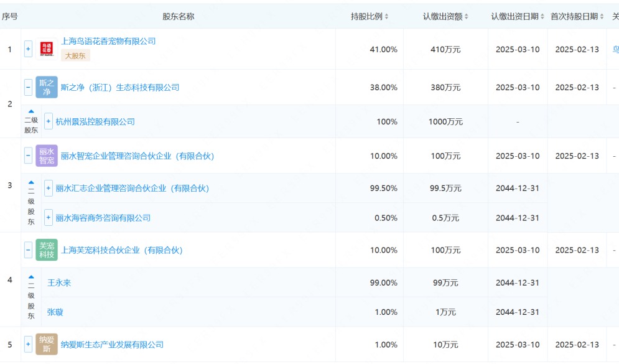Click the 38.00% shareholding cell
619x364 pixels.
[x=383, y=87]
